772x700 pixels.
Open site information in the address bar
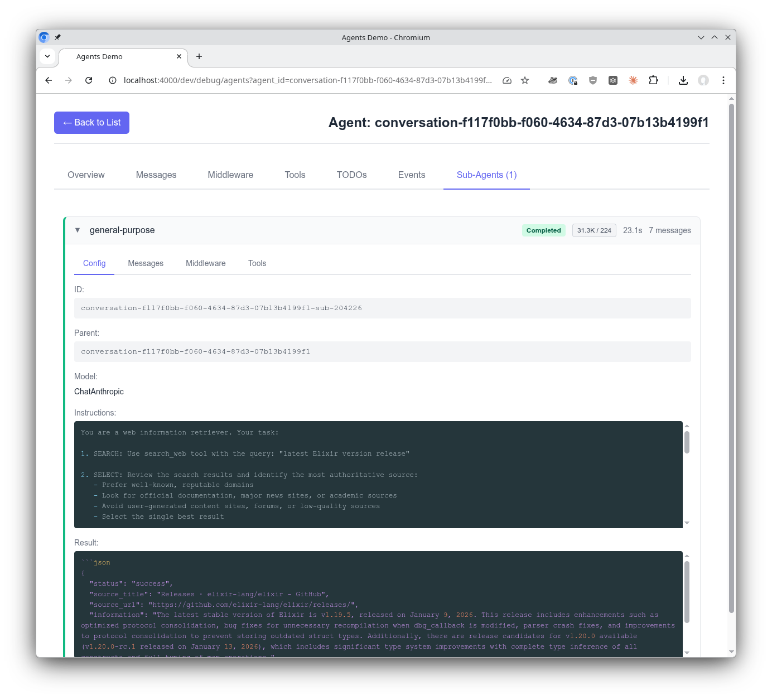click(x=112, y=80)
